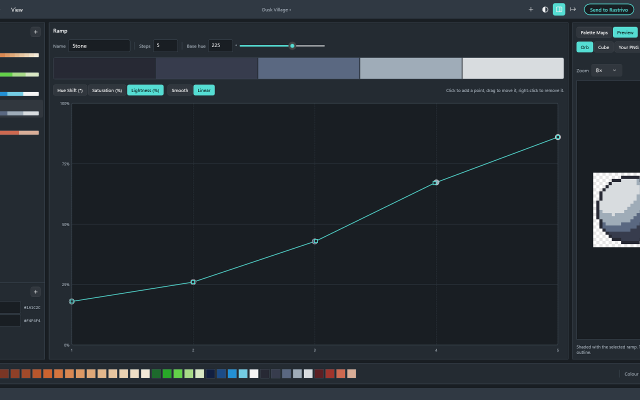This screenshot has height=400, width=640.
Task: Switch curve to Saturation (%)
Action: tap(107, 90)
